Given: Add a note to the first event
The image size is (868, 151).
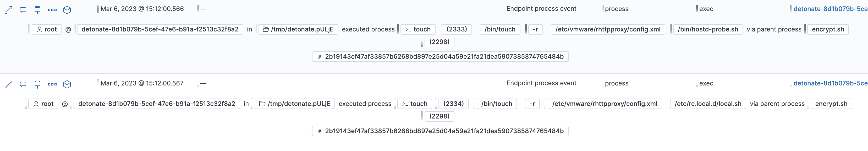Looking at the screenshot, I should [23, 10].
